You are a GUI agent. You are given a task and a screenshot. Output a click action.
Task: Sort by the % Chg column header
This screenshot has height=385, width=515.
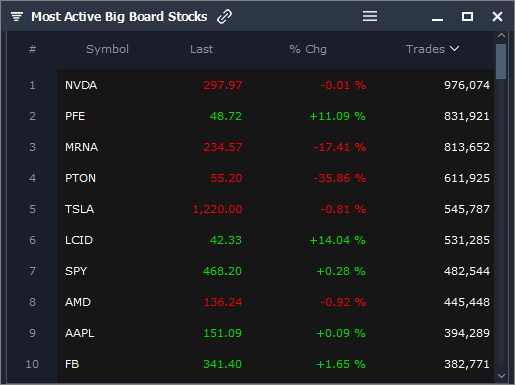308,49
